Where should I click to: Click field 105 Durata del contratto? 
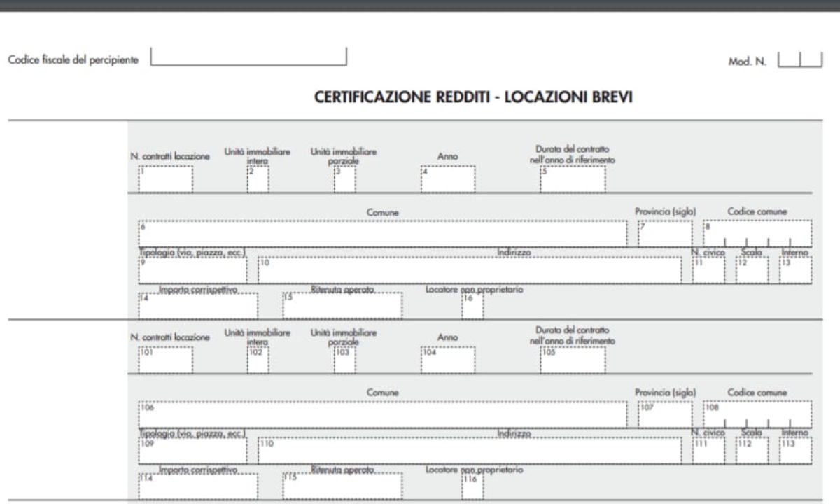coord(573,360)
